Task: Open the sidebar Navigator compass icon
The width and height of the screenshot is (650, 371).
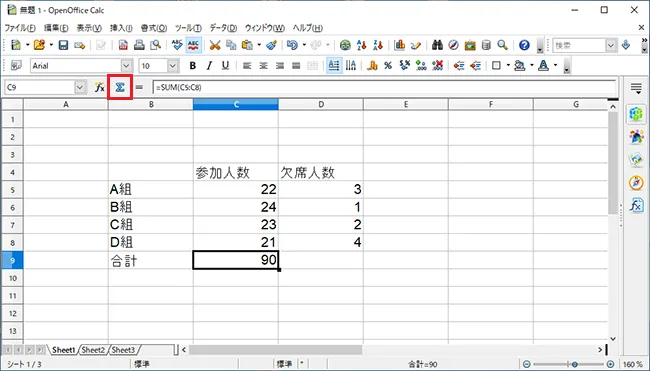Action: pyautogui.click(x=636, y=183)
